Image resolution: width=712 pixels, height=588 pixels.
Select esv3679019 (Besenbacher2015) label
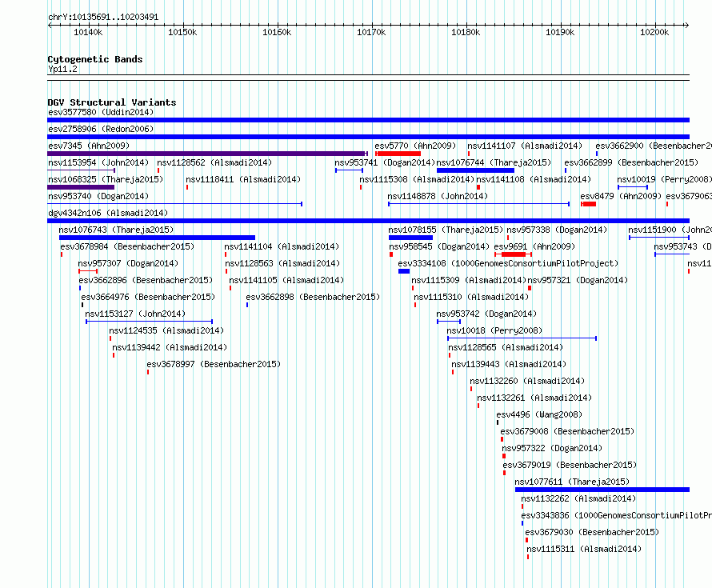570,465
